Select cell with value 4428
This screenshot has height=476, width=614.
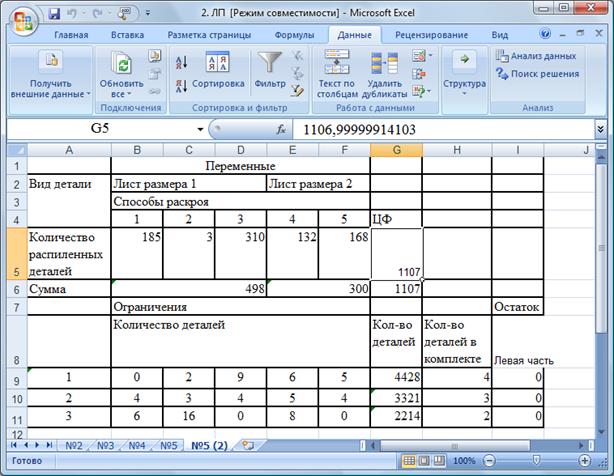tap(396, 377)
